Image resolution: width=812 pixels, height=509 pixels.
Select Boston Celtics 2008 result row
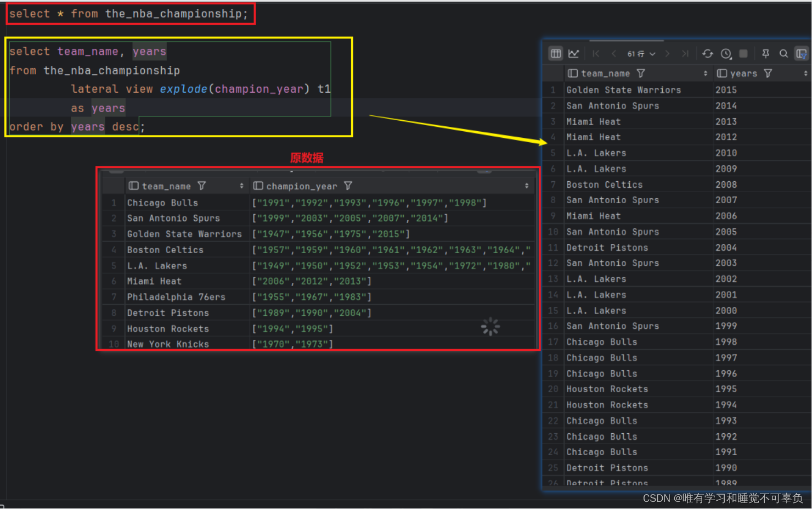point(604,184)
